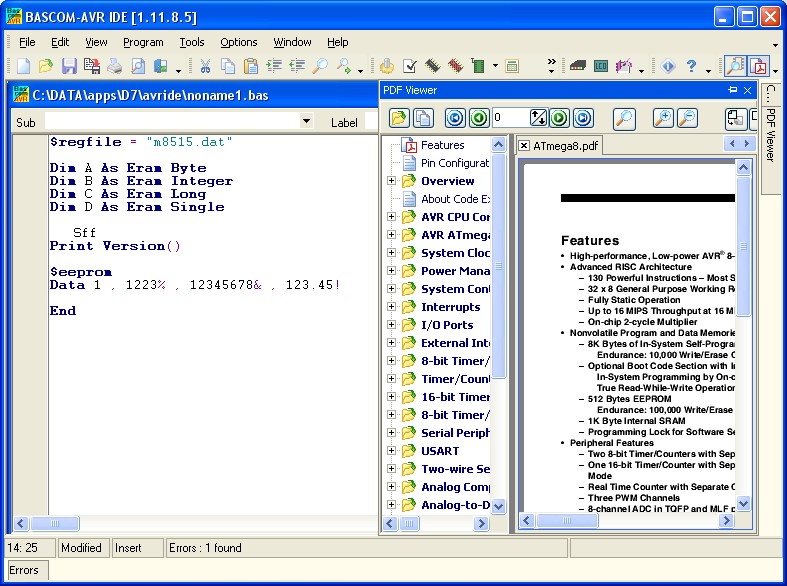Open a PDF in the PDF Viewer
The width and height of the screenshot is (787, 586).
[x=399, y=118]
